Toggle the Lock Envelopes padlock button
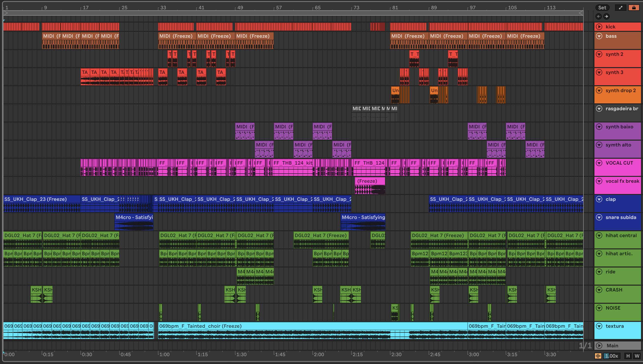Screen dimensions: 643x364 (x=633, y=8)
